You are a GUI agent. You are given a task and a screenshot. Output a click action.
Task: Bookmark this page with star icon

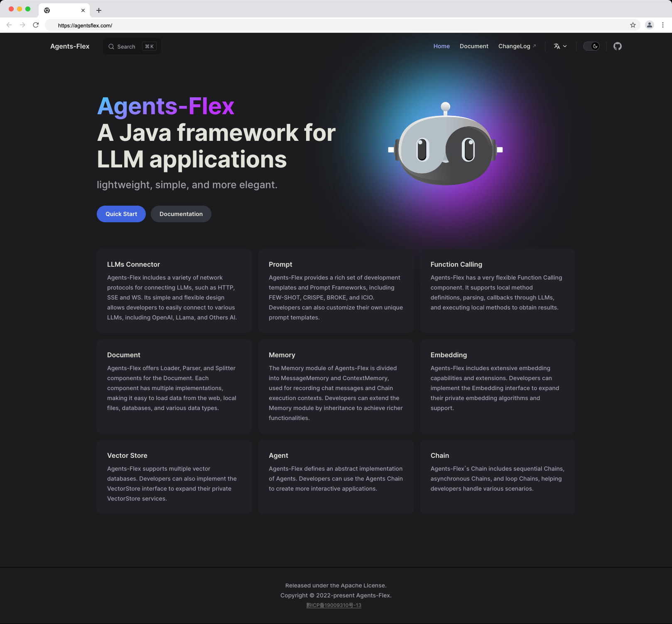tap(633, 25)
